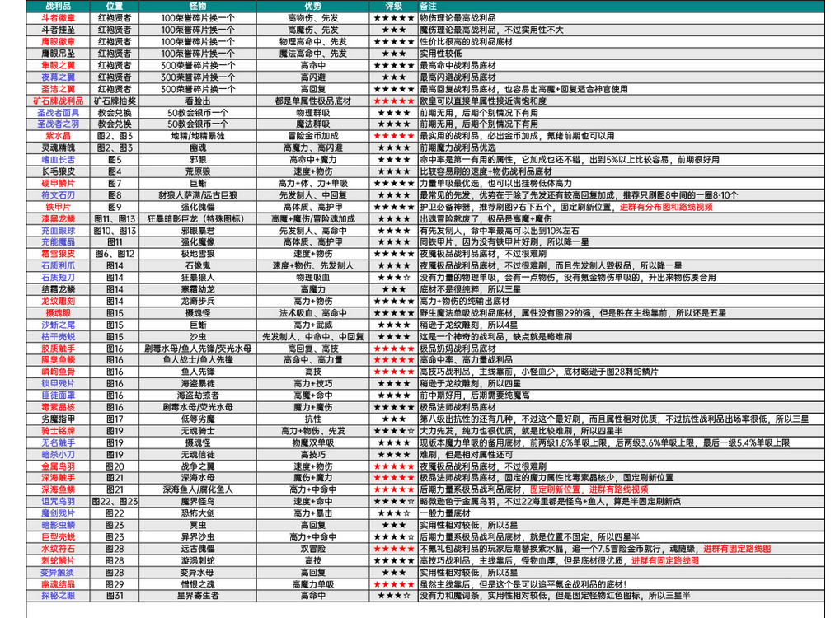Select the 荒原狼 monster cell
The image size is (840, 618).
198,171
